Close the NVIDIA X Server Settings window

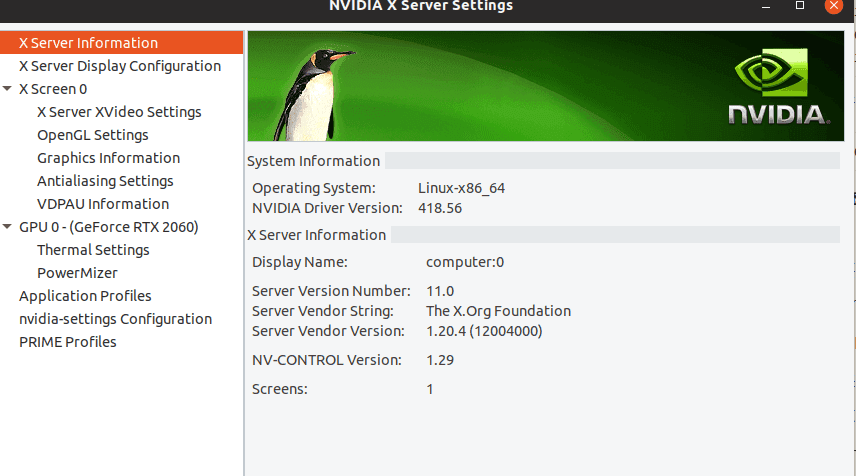point(832,6)
